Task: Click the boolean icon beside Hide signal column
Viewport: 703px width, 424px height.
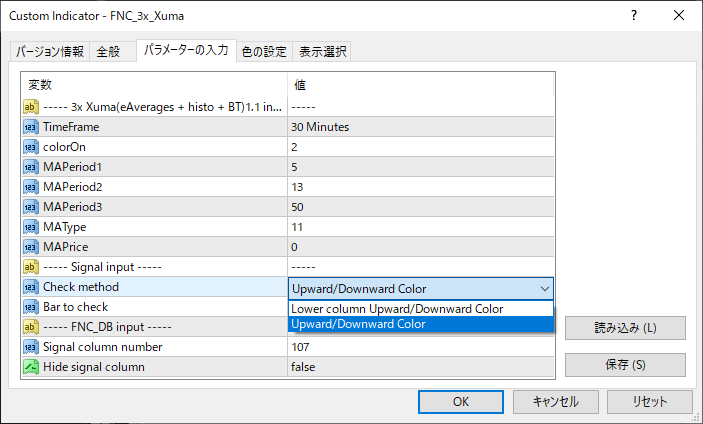Action: click(30, 367)
